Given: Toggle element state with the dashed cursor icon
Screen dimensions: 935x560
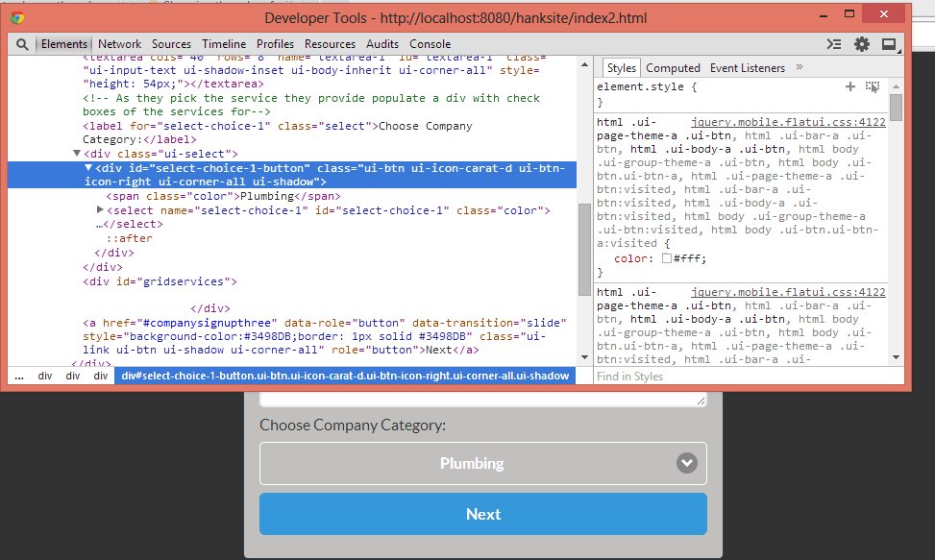Looking at the screenshot, I should click(872, 85).
